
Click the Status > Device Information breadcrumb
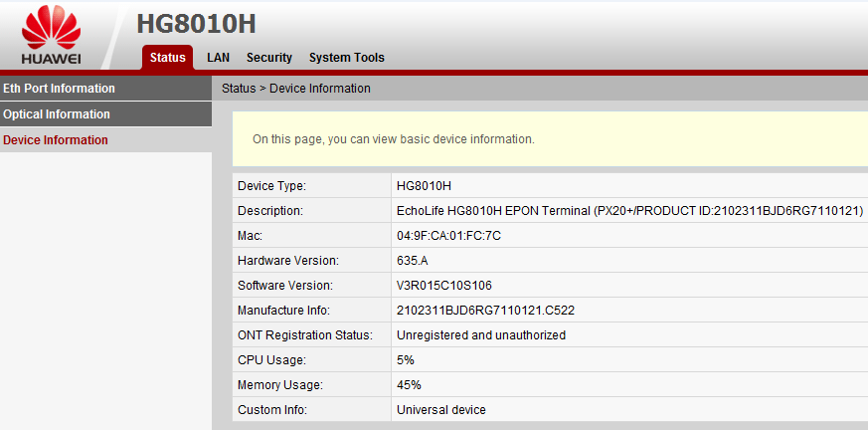tap(296, 89)
